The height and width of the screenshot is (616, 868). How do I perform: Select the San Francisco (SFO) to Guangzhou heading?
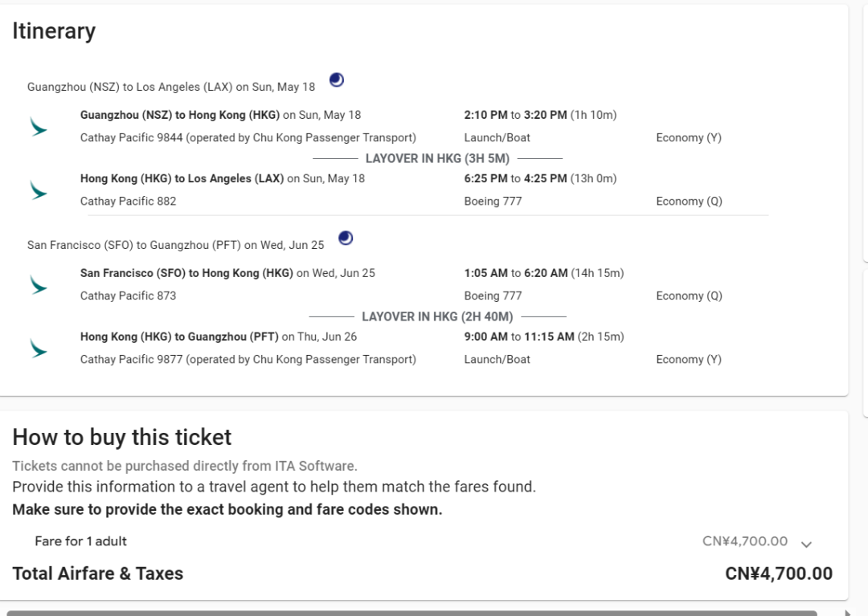click(175, 245)
